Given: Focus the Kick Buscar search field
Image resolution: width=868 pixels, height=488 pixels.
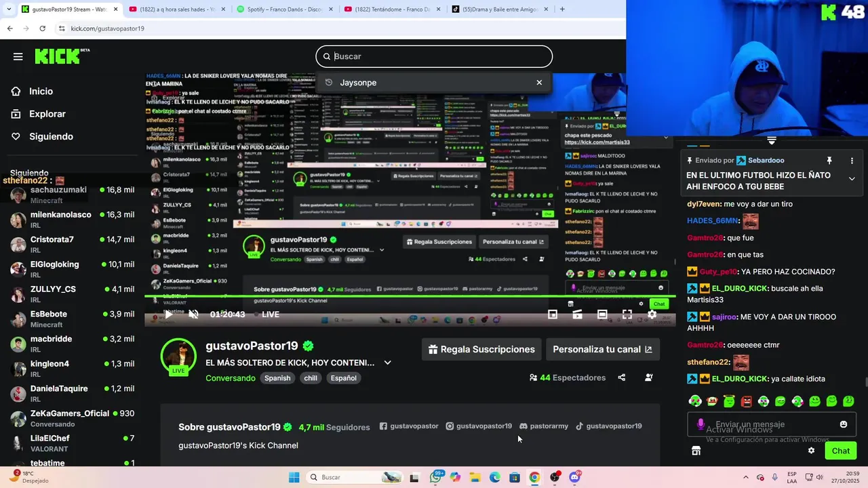Looking at the screenshot, I should (x=434, y=56).
